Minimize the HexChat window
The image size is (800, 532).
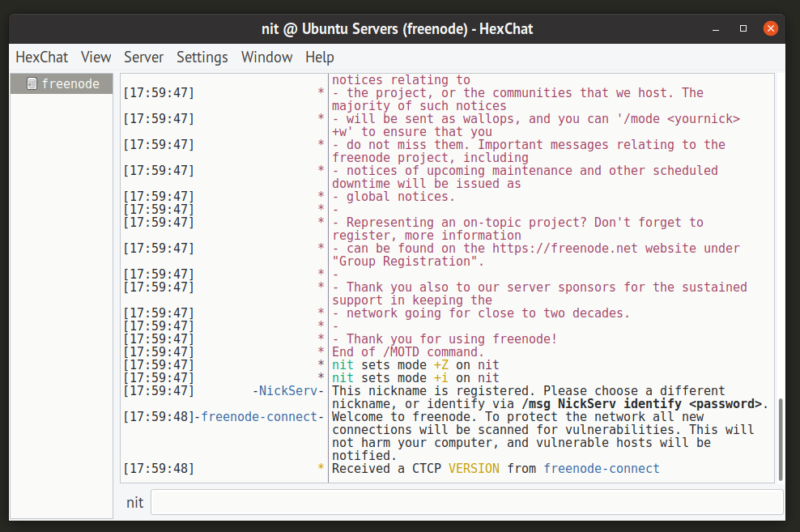716,29
